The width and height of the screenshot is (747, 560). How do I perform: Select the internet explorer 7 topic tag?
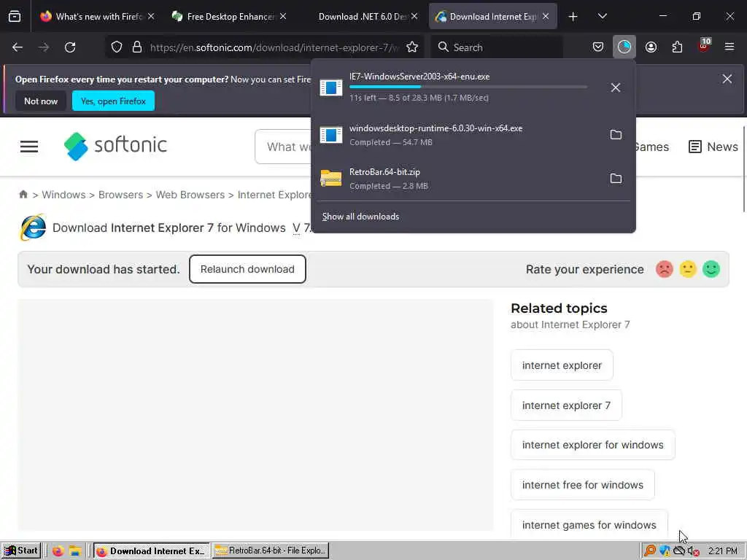click(566, 405)
